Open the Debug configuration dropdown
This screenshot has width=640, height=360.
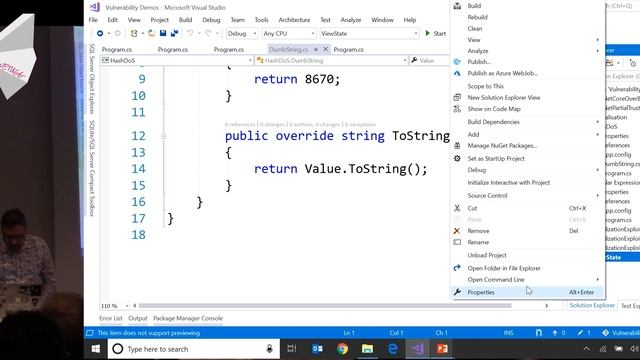click(242, 33)
